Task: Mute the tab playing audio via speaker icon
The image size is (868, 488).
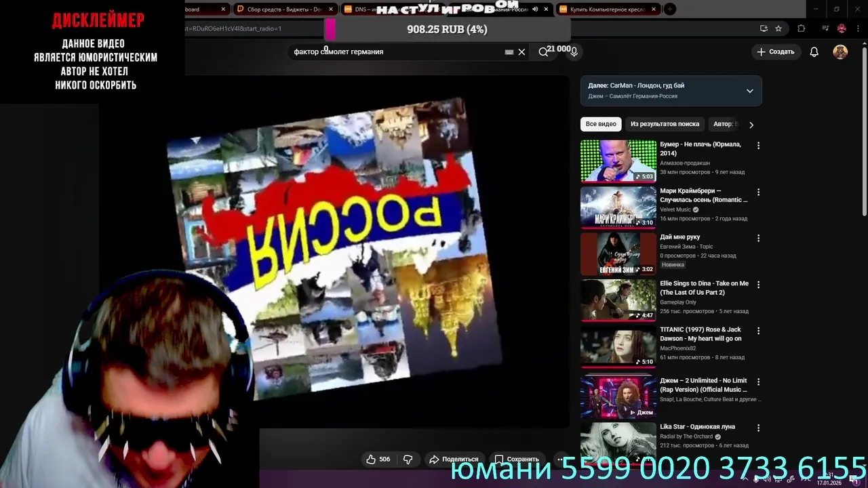Action: pyautogui.click(x=535, y=9)
